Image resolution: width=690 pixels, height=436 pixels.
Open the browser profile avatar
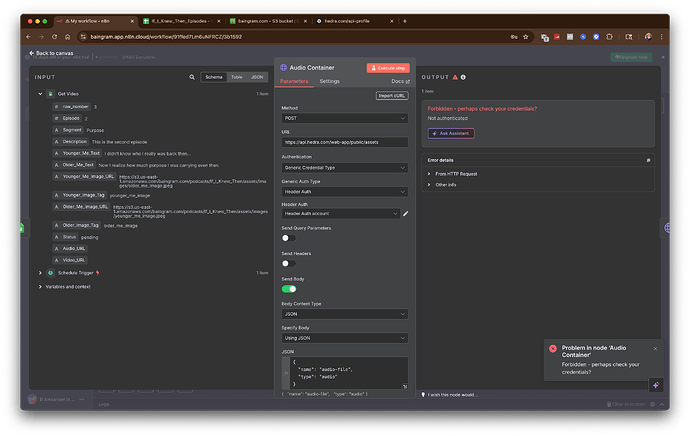tap(648, 37)
